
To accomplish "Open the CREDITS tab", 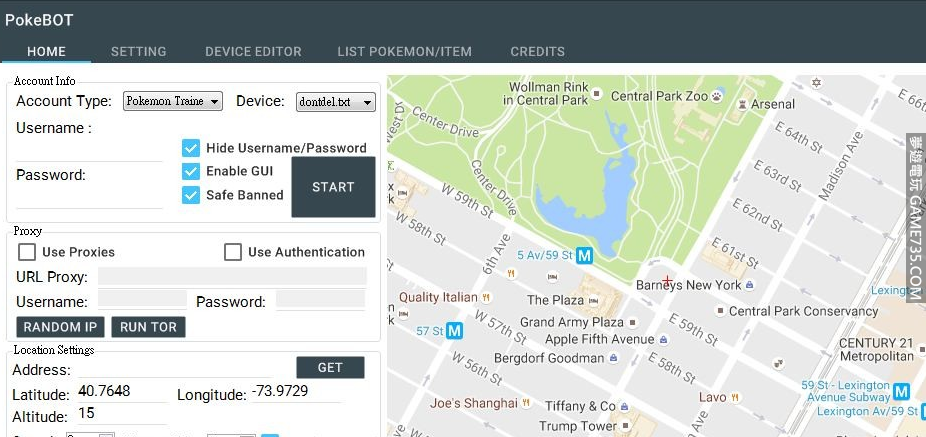I will point(537,51).
